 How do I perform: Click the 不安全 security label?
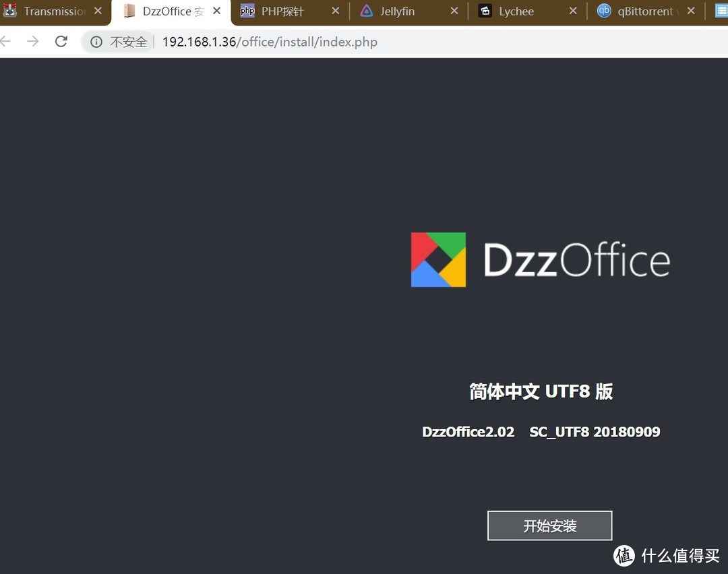point(129,42)
